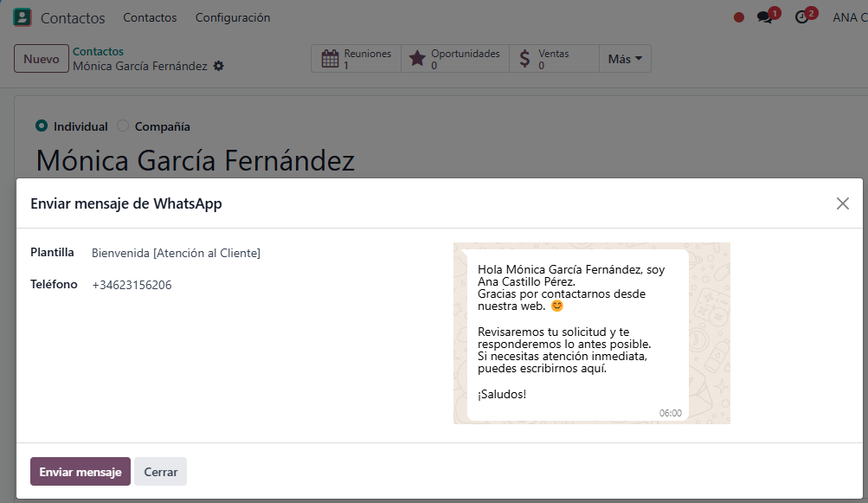Click the Plantilla label
The width and height of the screenshot is (868, 503).
point(52,252)
